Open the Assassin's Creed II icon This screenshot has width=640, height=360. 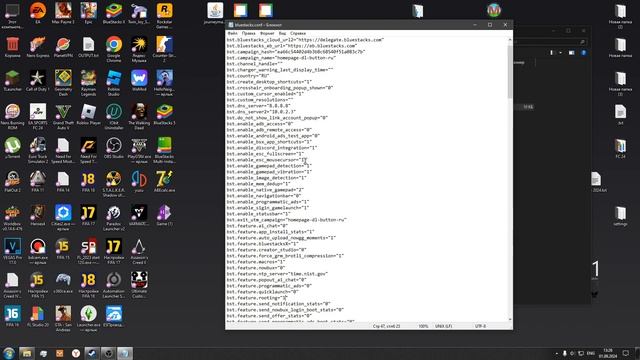click(139, 251)
